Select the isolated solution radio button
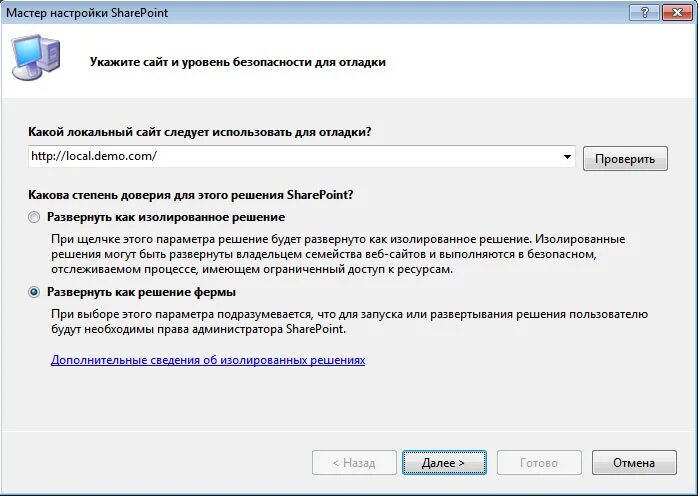This screenshot has width=698, height=496. click(x=34, y=217)
